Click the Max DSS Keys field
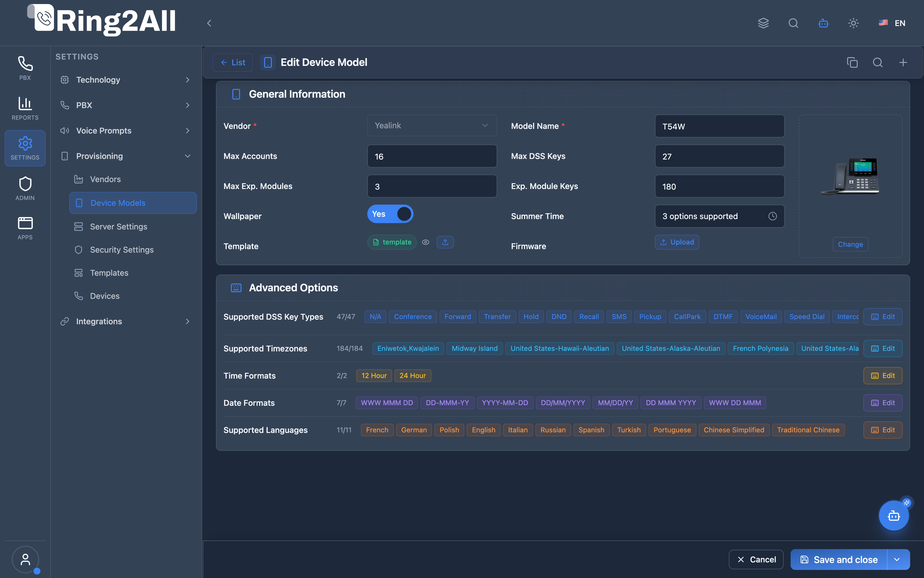 (719, 156)
